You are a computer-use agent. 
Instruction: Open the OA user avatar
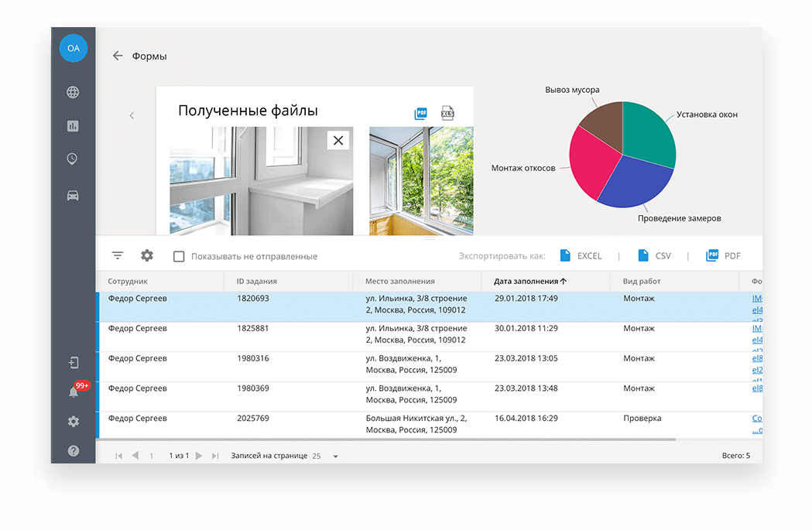point(73,48)
